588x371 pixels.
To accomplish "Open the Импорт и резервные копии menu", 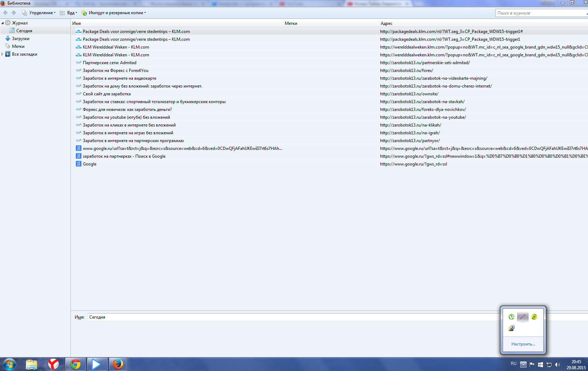I will 113,13.
